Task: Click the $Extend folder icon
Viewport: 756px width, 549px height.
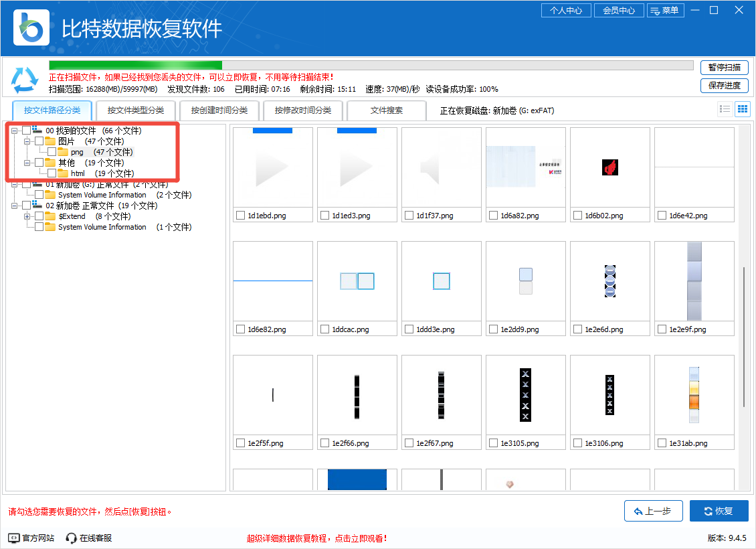Action: point(50,216)
